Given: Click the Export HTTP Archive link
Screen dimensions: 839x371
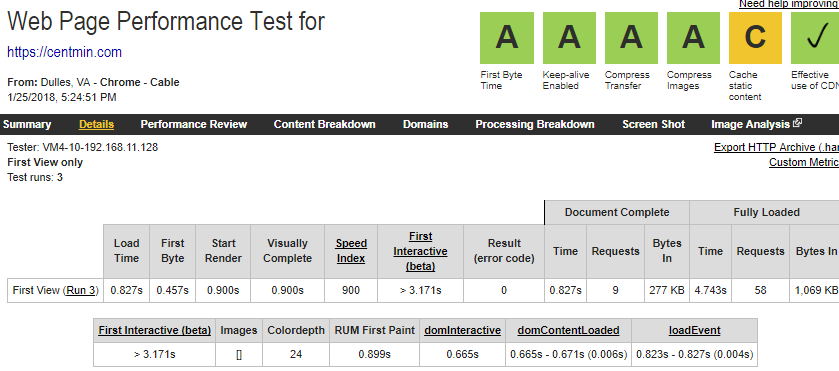Looking at the screenshot, I should pyautogui.click(x=776, y=147).
